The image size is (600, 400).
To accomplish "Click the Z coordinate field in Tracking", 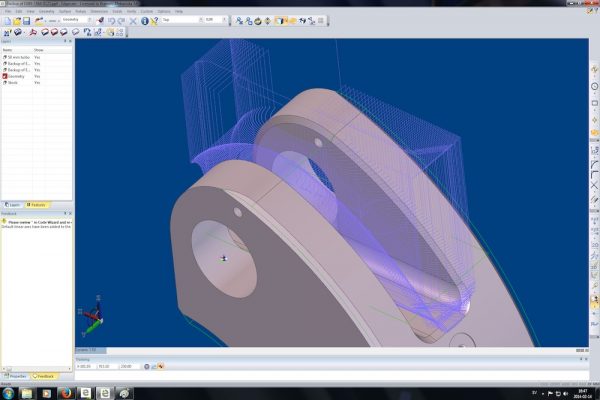I will pos(130,367).
